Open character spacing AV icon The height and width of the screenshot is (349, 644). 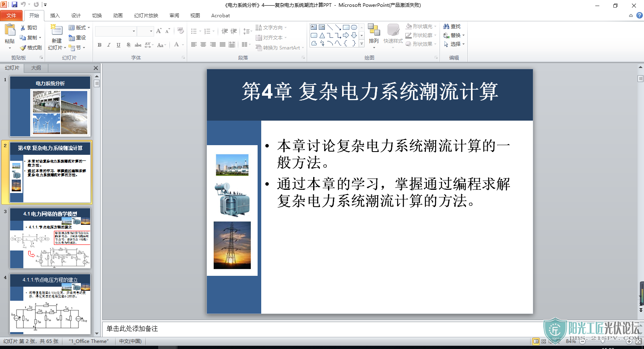tap(148, 45)
